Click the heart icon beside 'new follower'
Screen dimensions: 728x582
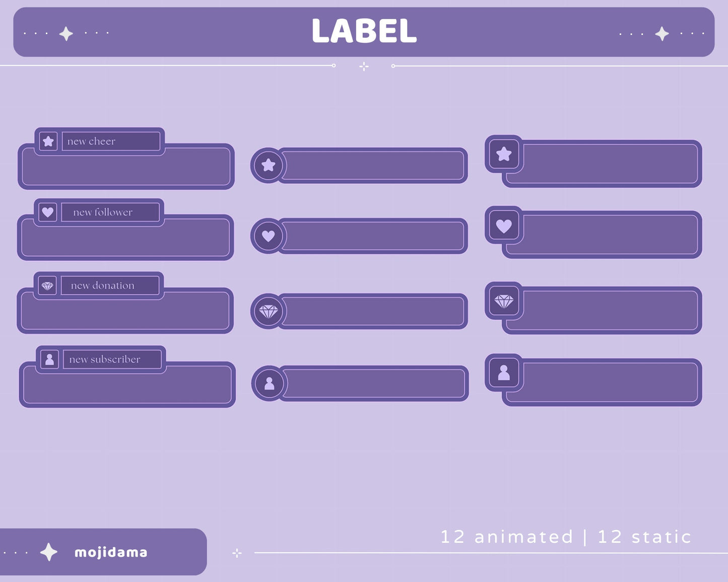click(48, 212)
